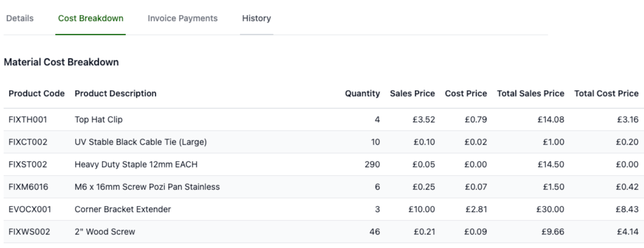Click the Product Code column header

(36, 93)
